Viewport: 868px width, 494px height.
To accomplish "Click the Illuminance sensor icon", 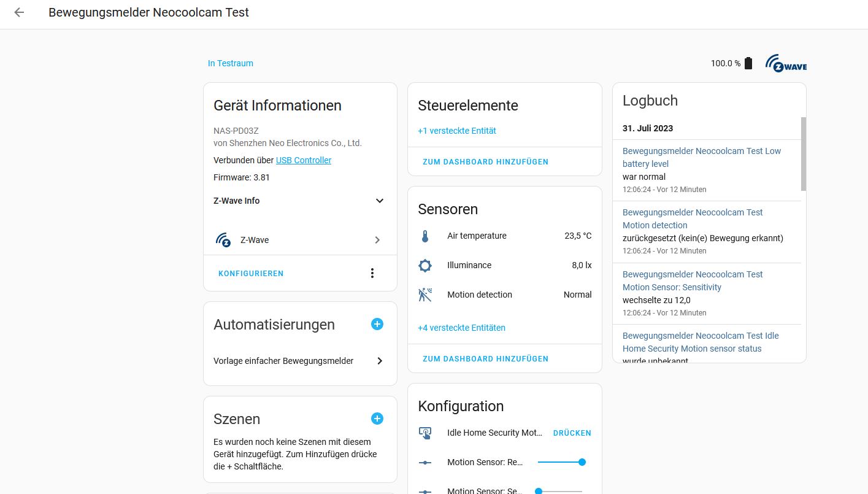I will coord(425,266).
